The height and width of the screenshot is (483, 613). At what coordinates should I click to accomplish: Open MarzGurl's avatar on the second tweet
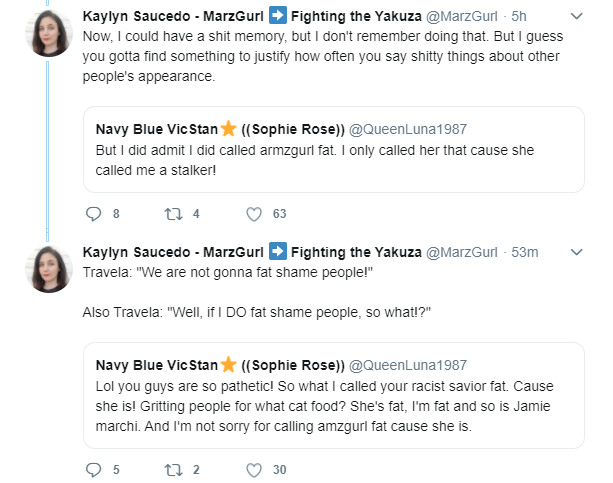point(49,269)
